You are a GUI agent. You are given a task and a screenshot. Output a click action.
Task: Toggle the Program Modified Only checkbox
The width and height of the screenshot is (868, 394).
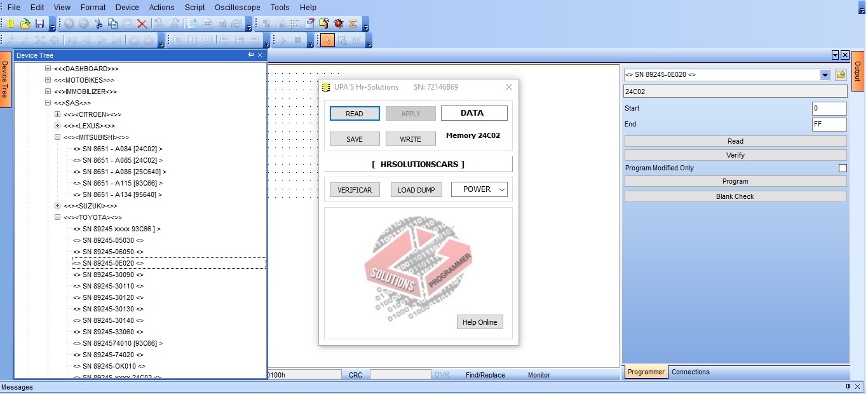[843, 168]
